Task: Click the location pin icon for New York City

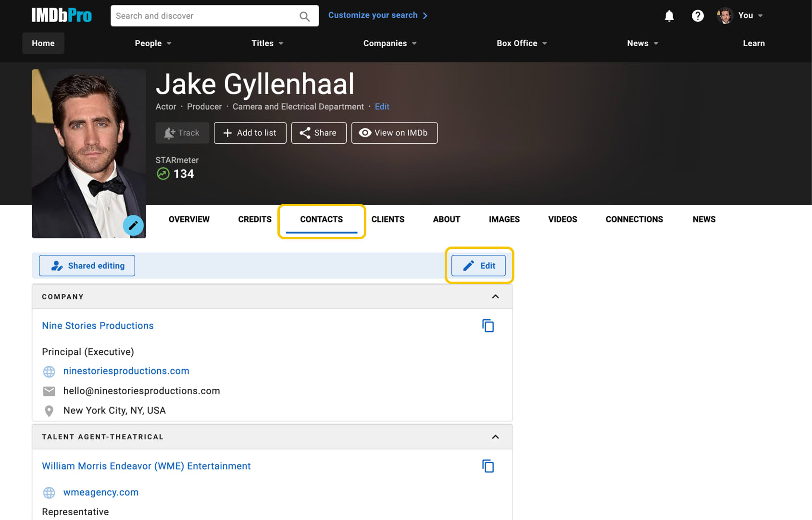Action: [49, 410]
